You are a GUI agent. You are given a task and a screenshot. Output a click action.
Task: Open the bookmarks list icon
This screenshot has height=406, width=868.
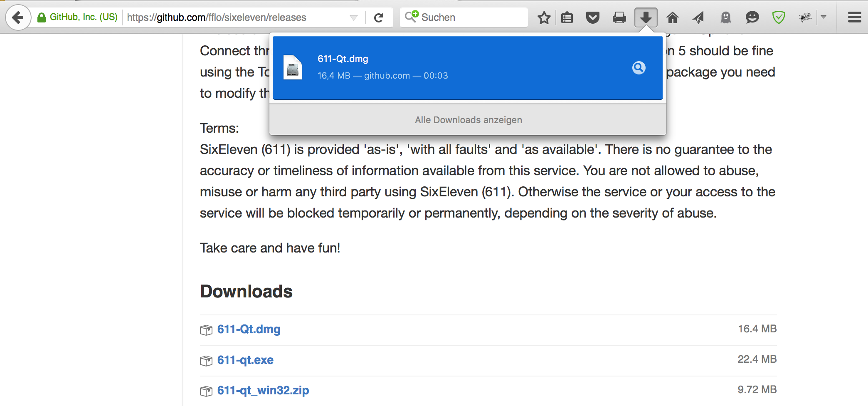click(567, 17)
